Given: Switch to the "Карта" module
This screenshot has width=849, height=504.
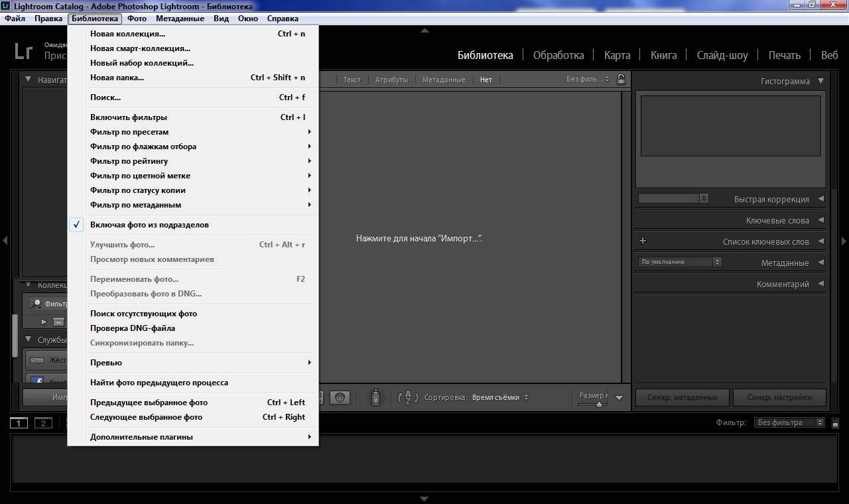Looking at the screenshot, I should pos(617,55).
